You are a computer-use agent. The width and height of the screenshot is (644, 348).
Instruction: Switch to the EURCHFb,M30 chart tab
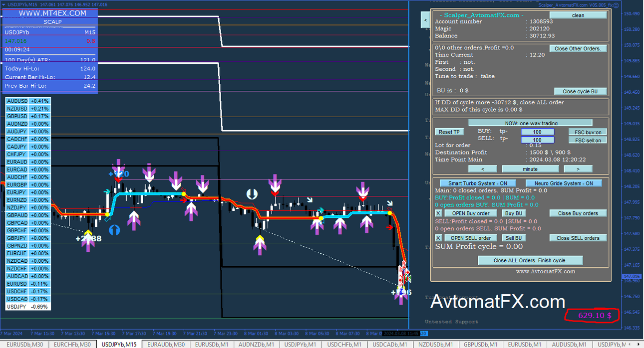(x=72, y=344)
